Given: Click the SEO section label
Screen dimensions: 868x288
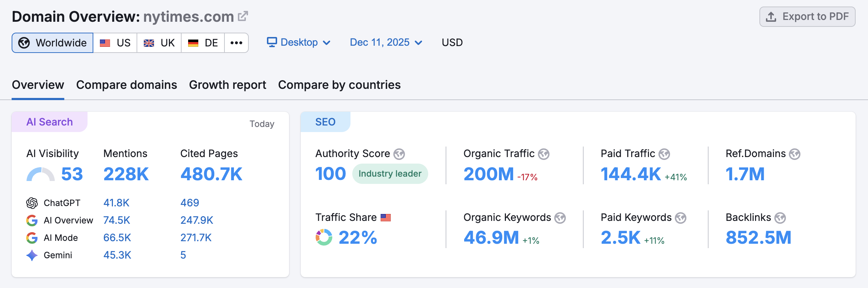Looking at the screenshot, I should click(x=325, y=122).
